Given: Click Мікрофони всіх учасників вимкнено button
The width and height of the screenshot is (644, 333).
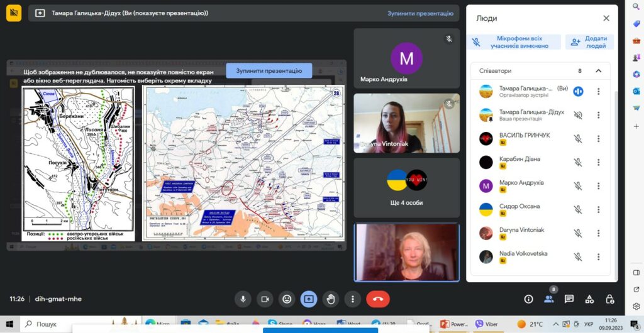Looking at the screenshot, I should pyautogui.click(x=514, y=42).
